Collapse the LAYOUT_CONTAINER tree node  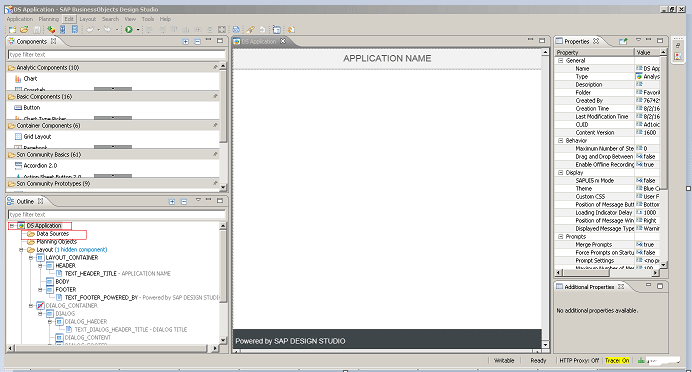pyautogui.click(x=31, y=258)
